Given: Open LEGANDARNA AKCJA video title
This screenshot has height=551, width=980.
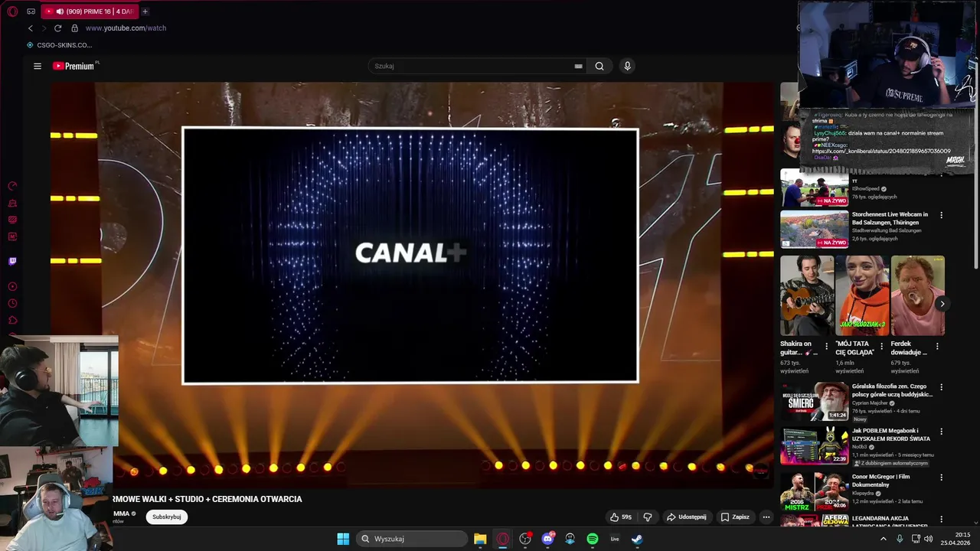Looking at the screenshot, I should 890,522.
